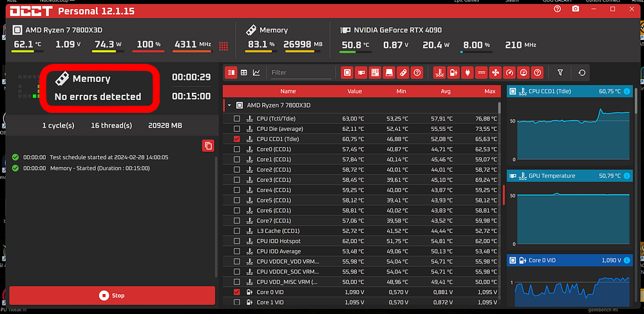Toggle the voltage battery sensor filter icon
This screenshot has height=314, width=644.
click(453, 73)
